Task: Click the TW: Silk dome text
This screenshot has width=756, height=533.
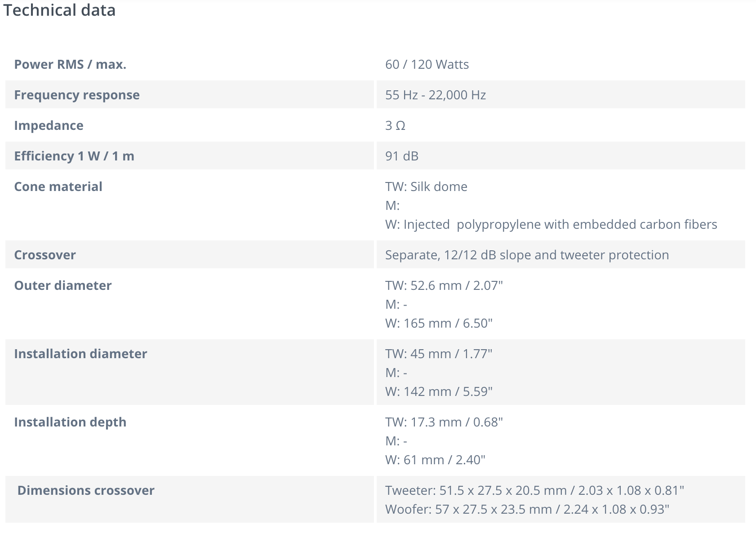Action: pos(426,187)
